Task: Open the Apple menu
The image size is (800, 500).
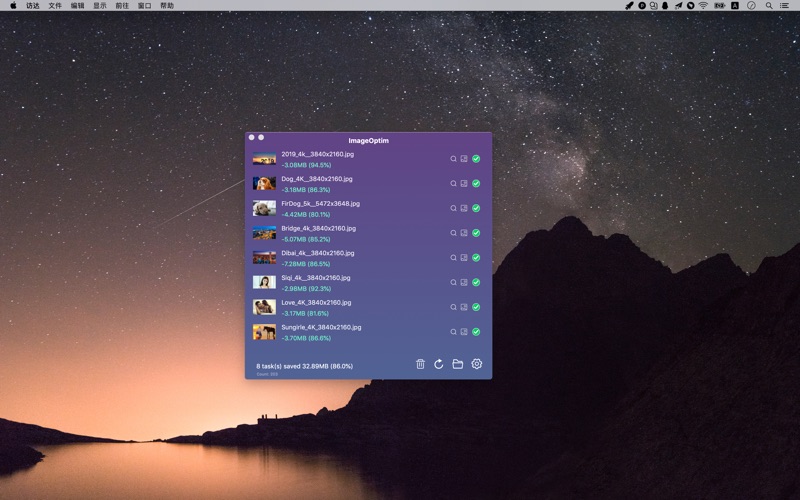Action: pos(13,5)
